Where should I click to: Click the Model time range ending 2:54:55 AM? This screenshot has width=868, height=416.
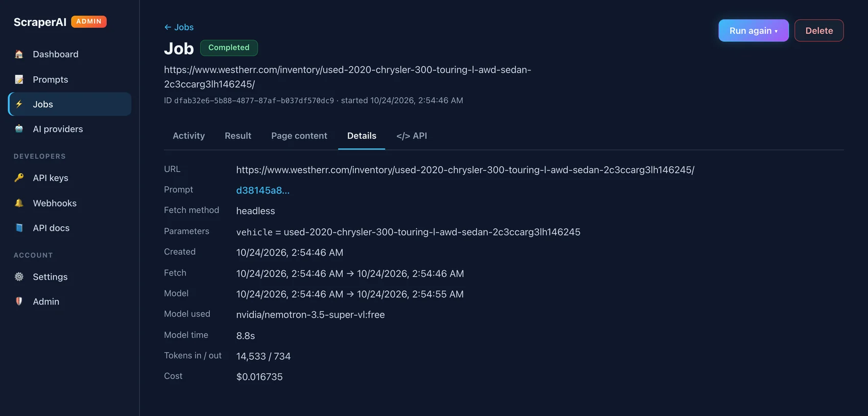coord(350,294)
